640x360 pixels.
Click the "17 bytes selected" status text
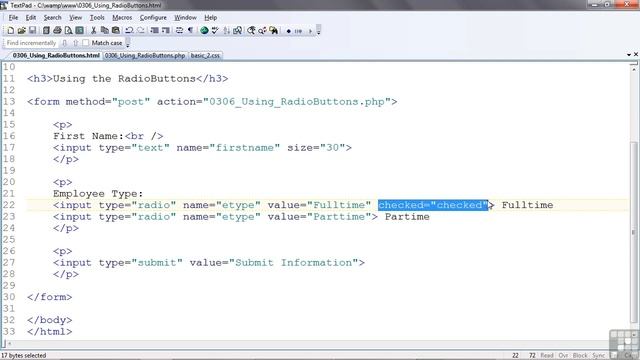(x=24, y=356)
